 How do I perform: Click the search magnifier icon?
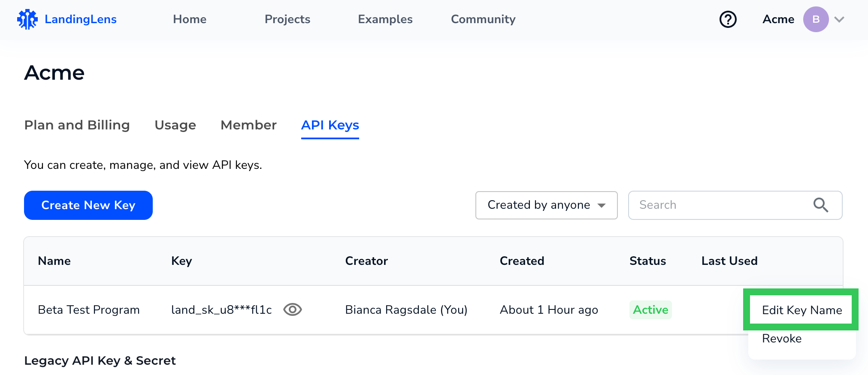[820, 205]
